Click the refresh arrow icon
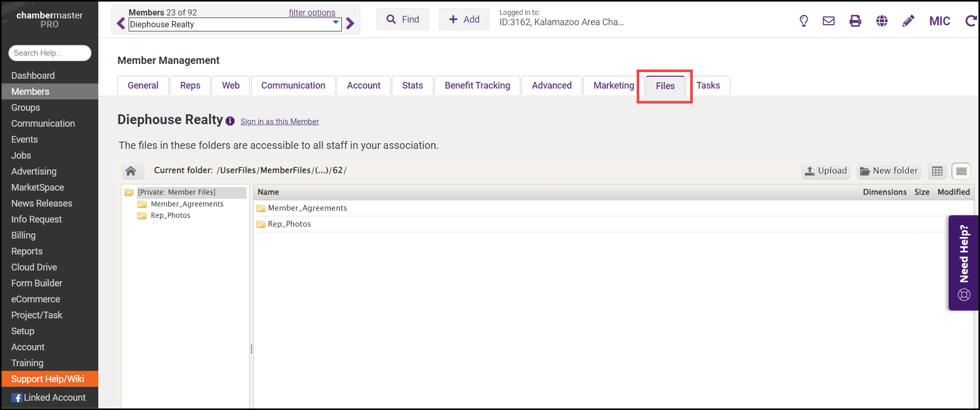The height and width of the screenshot is (410, 980). [971, 21]
